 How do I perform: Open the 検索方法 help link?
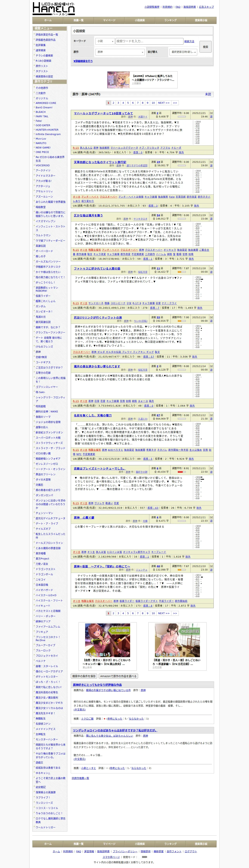point(189,41)
